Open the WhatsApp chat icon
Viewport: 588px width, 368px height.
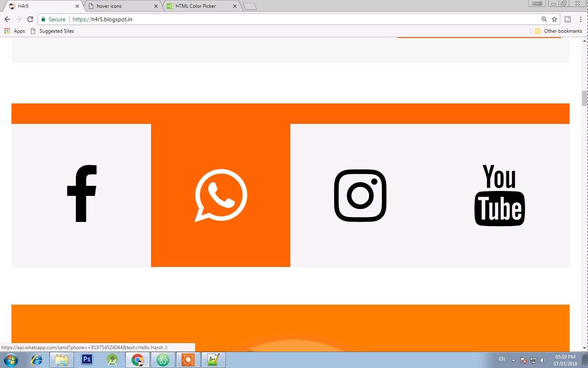tap(221, 195)
